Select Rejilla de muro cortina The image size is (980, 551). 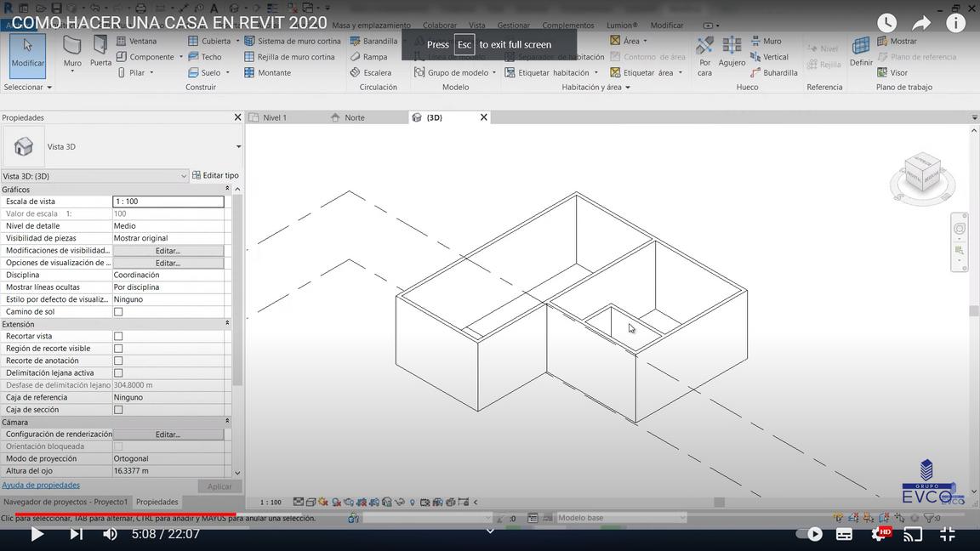tap(290, 57)
